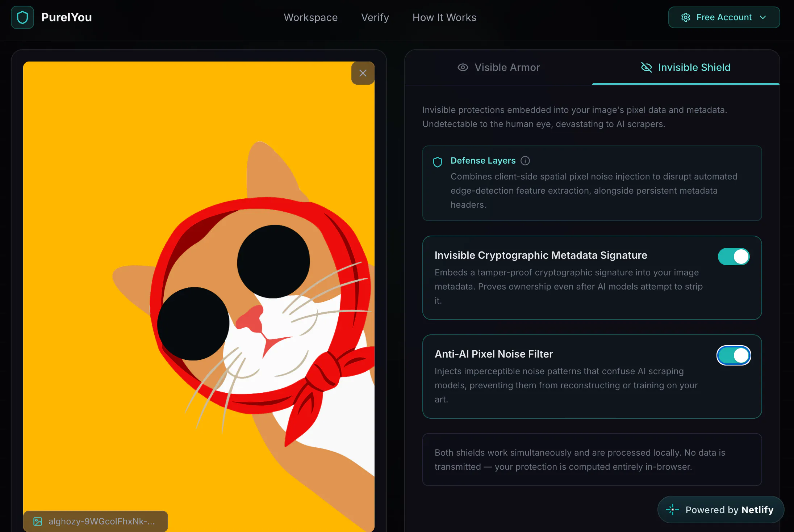Click the 'Invisible protections embedded' description text
This screenshot has height=532, width=794.
coord(575,117)
